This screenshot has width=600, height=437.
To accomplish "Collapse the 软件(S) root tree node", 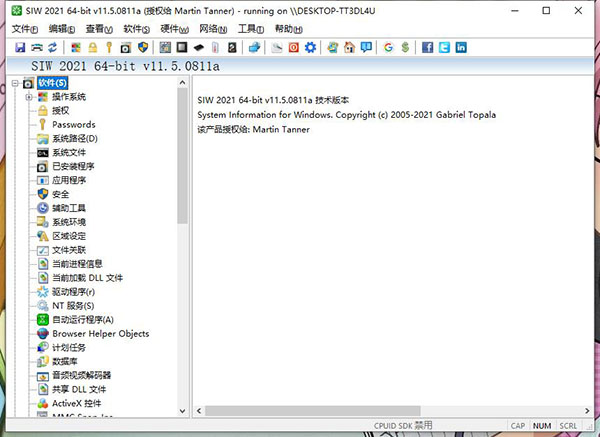I will (15, 83).
